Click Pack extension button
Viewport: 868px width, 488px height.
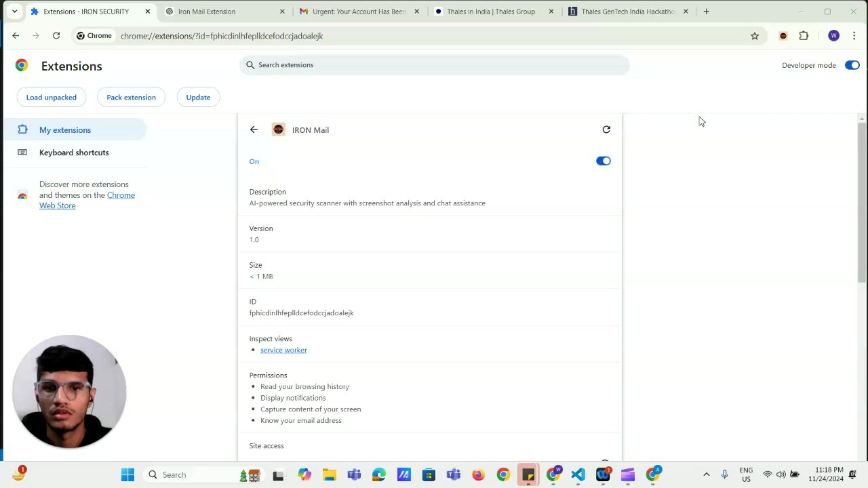(131, 97)
